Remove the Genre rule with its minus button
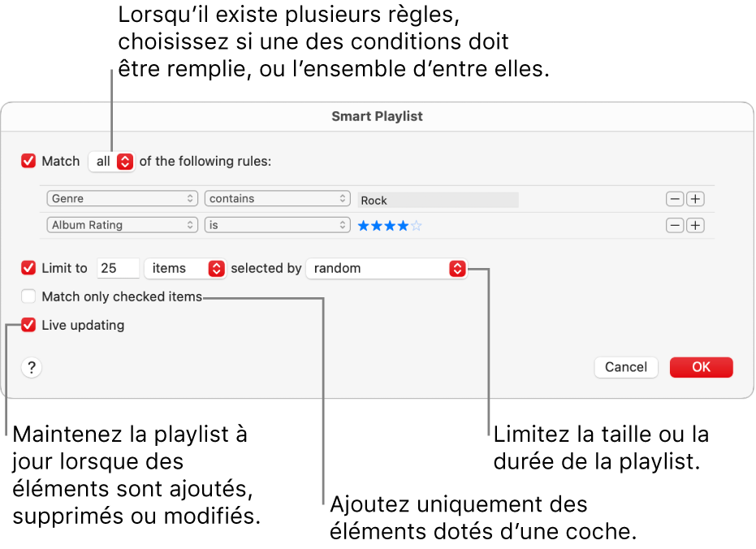Viewport: 756px width, 549px height. 675,199
